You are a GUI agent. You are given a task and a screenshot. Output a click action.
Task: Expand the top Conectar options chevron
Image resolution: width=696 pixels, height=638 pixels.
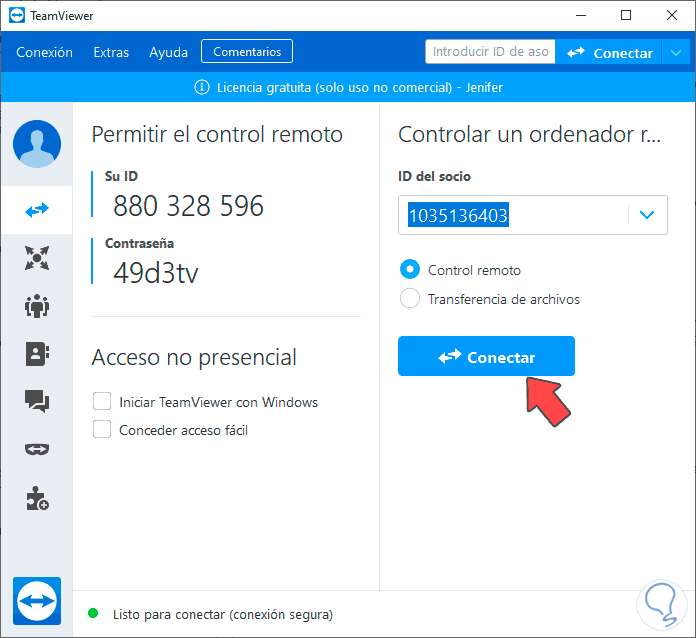(x=676, y=53)
